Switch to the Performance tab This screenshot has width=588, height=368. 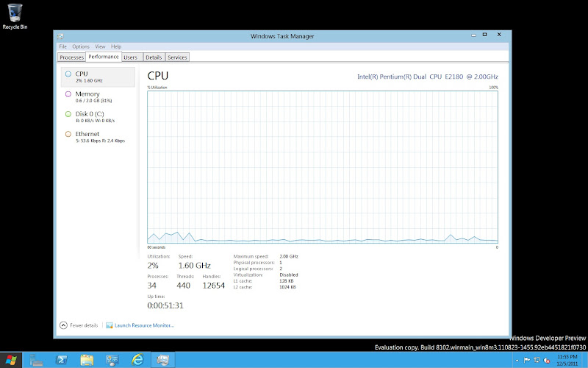pyautogui.click(x=104, y=57)
